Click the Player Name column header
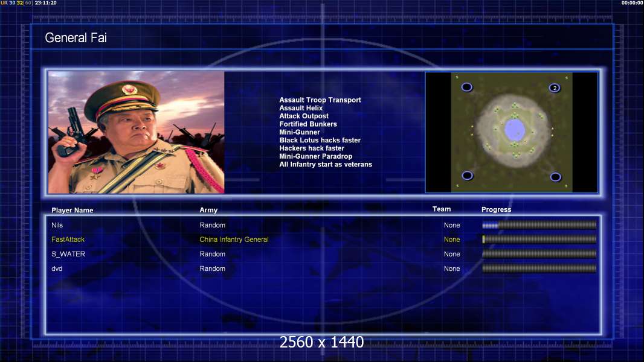Screen dimensions: 644x362 point(72,211)
